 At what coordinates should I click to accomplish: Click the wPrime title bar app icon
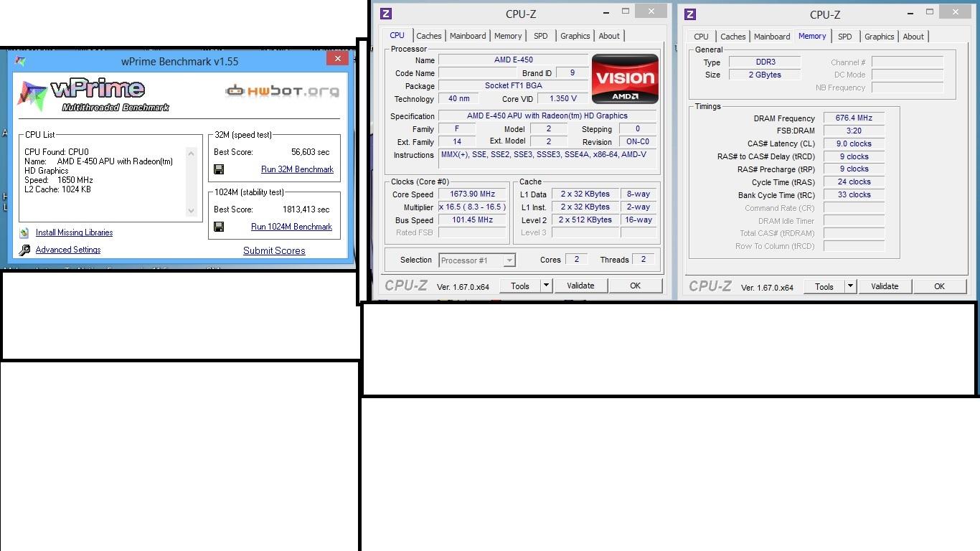coord(20,61)
